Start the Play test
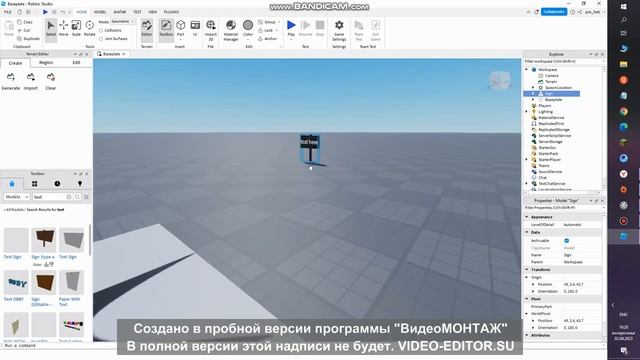The image size is (640, 360). (291, 29)
